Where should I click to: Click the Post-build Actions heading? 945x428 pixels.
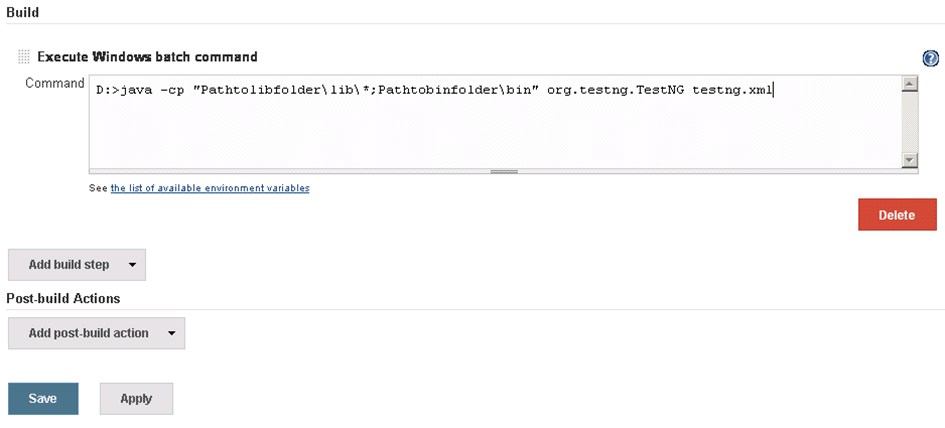[x=63, y=298]
